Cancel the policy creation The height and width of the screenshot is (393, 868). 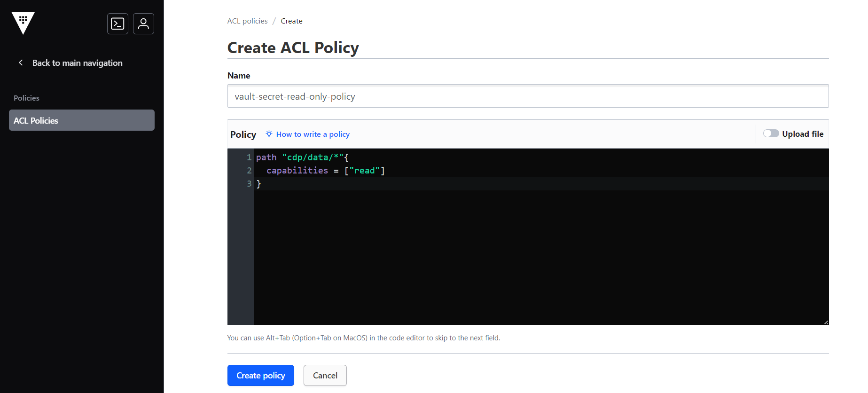(x=325, y=375)
